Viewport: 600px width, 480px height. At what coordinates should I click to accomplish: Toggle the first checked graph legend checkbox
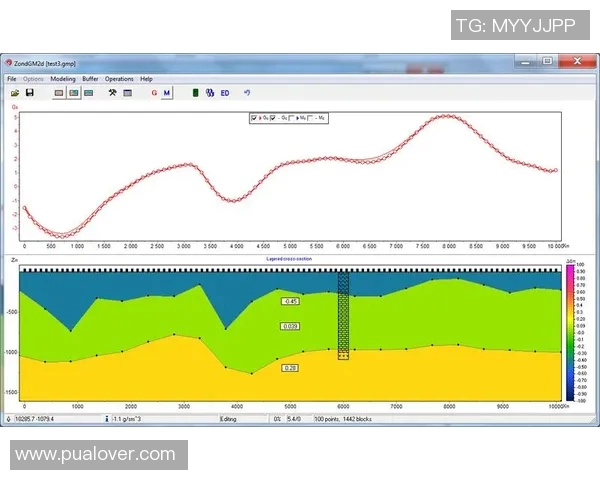253,118
